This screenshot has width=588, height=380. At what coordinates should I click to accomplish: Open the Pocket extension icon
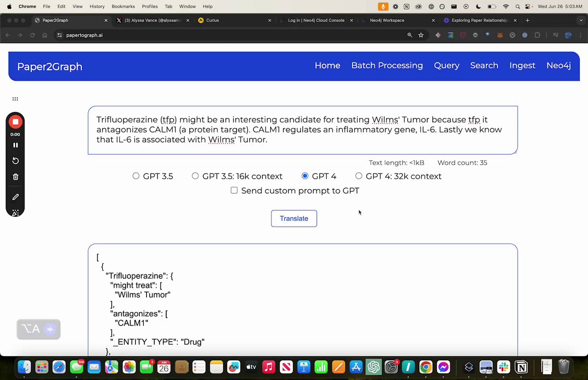[463, 35]
